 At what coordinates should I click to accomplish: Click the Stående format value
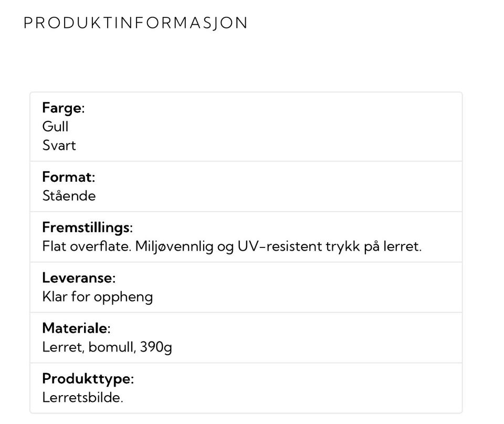pyautogui.click(x=69, y=196)
